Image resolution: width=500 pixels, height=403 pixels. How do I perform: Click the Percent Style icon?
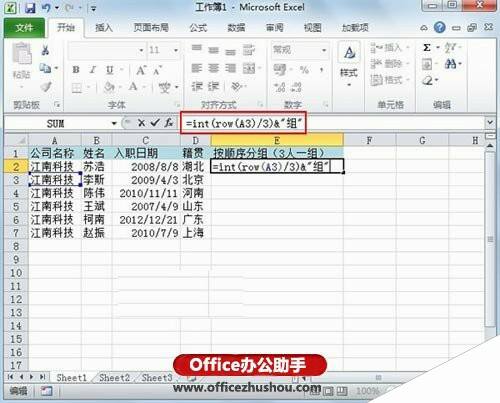(304, 69)
